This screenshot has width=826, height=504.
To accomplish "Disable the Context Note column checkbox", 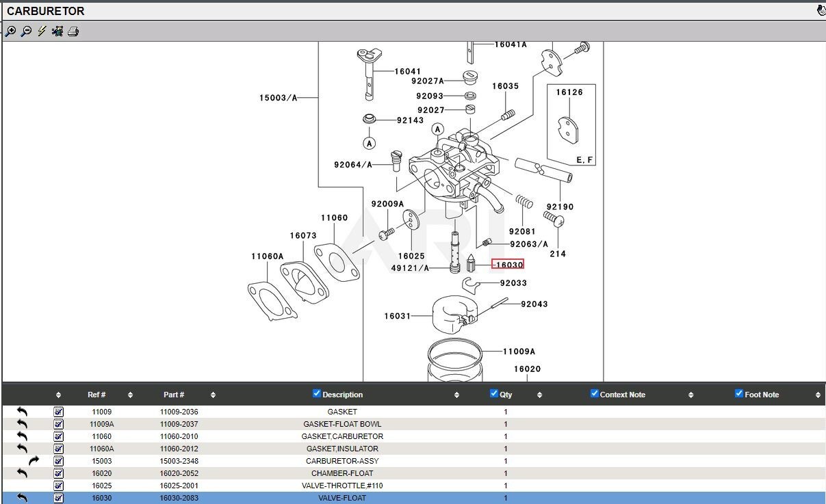I will (594, 393).
